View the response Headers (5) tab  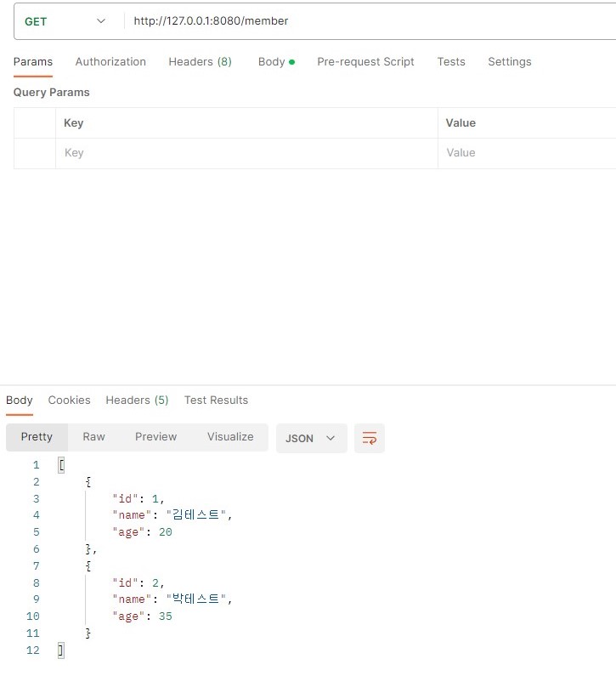[137, 400]
